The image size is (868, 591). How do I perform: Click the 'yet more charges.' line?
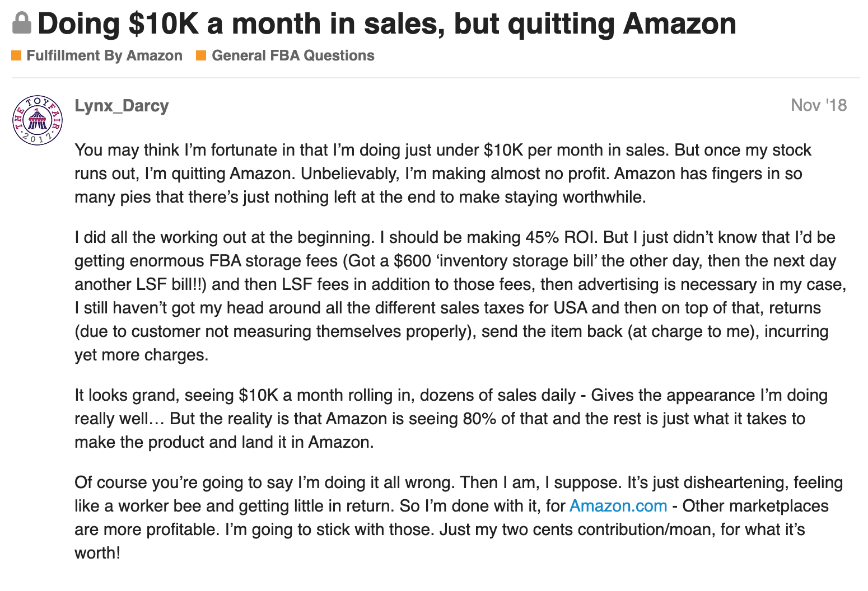(142, 355)
